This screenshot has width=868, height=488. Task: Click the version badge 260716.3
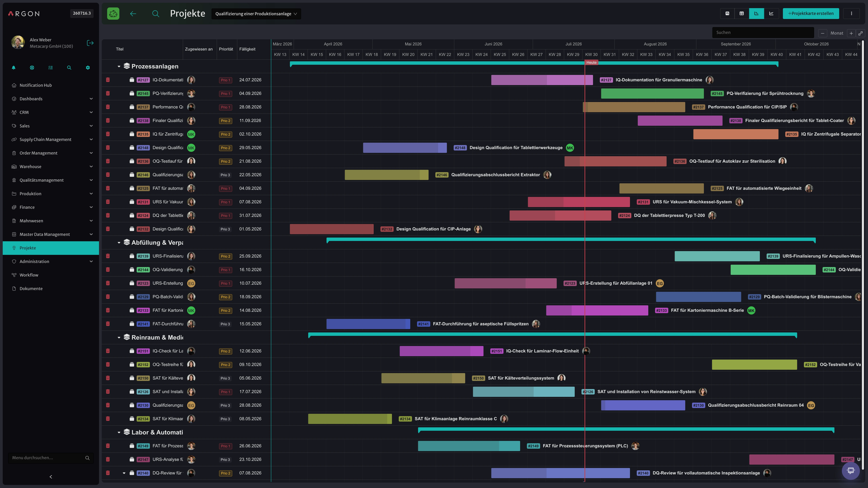(82, 13)
